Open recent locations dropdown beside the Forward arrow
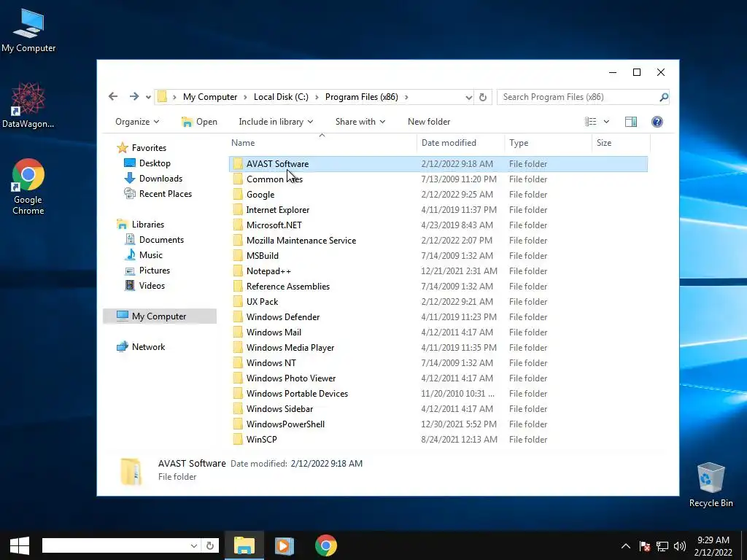Image resolution: width=747 pixels, height=560 pixels. click(148, 97)
